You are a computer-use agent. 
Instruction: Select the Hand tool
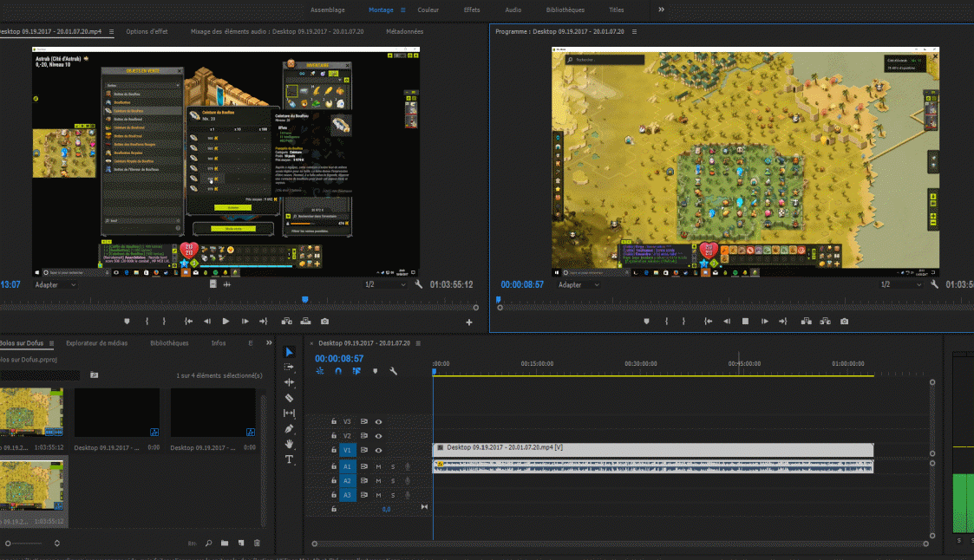tap(289, 444)
